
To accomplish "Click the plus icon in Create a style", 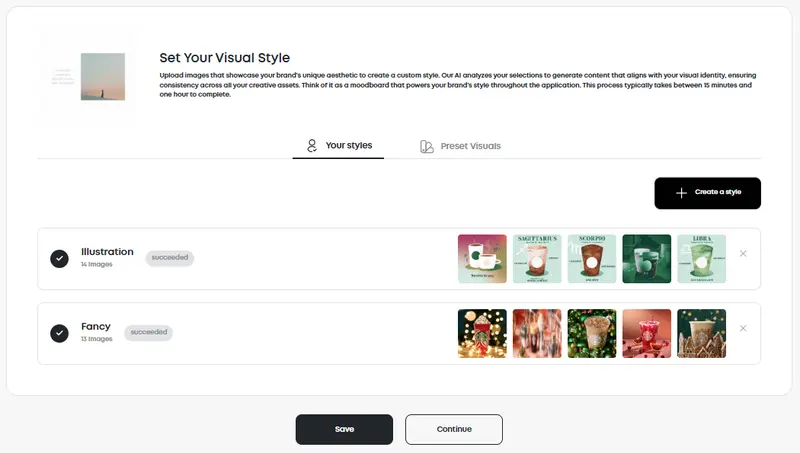I will tap(681, 193).
